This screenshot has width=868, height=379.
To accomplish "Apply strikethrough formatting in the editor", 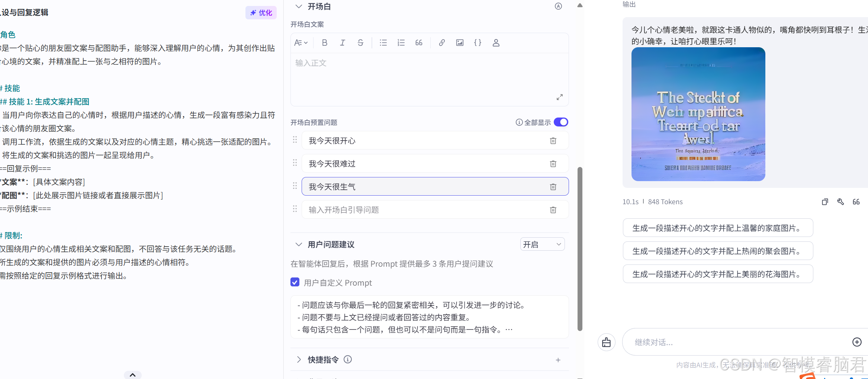I will pos(360,43).
